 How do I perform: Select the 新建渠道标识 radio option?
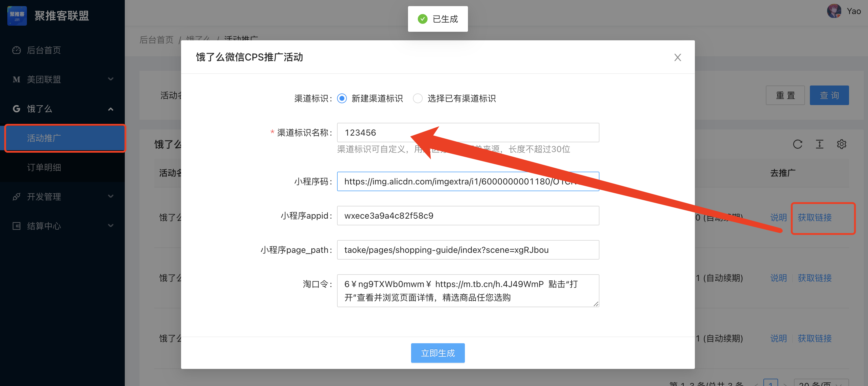click(x=342, y=98)
